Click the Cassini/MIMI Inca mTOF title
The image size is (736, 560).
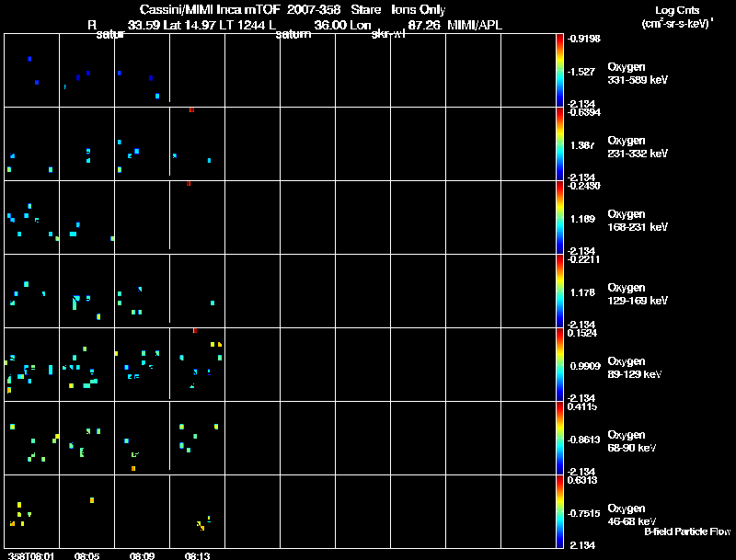[210, 9]
